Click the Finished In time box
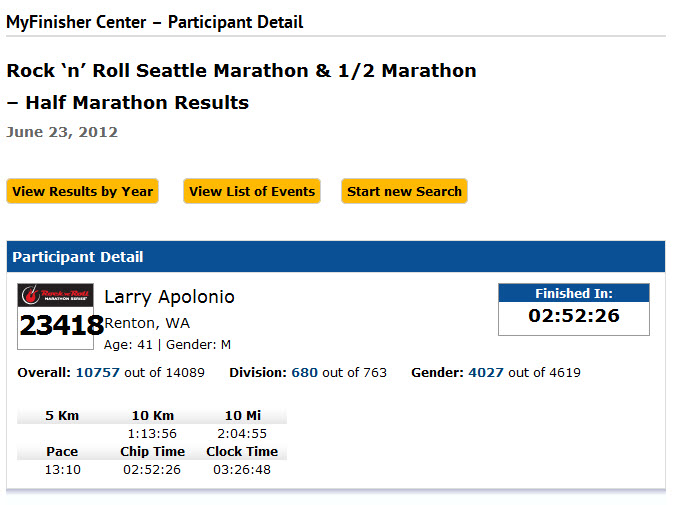This screenshot has width=673, height=505. (x=573, y=309)
